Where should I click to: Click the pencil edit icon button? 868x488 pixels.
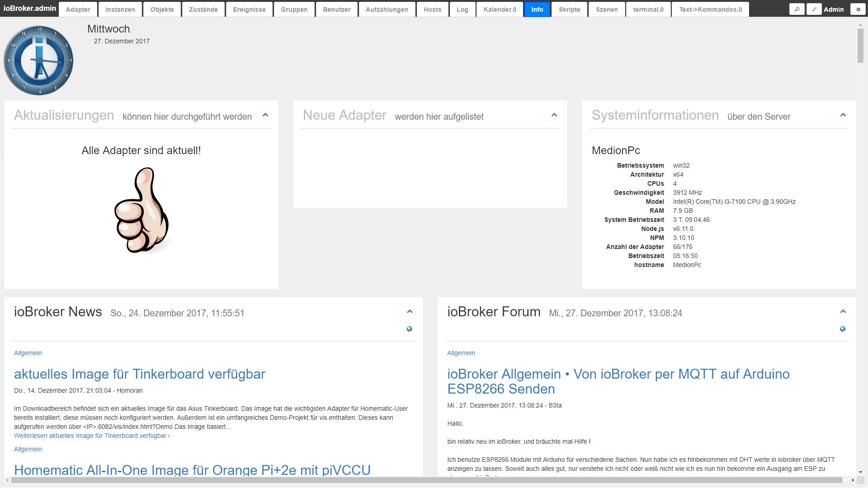pos(814,9)
